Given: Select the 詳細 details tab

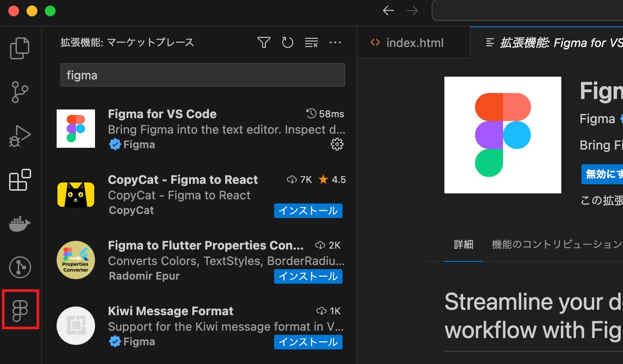Looking at the screenshot, I should pos(464,244).
